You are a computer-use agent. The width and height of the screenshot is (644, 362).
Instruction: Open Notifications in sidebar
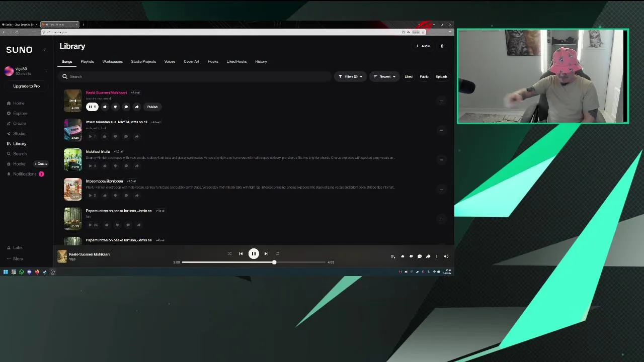point(25,174)
